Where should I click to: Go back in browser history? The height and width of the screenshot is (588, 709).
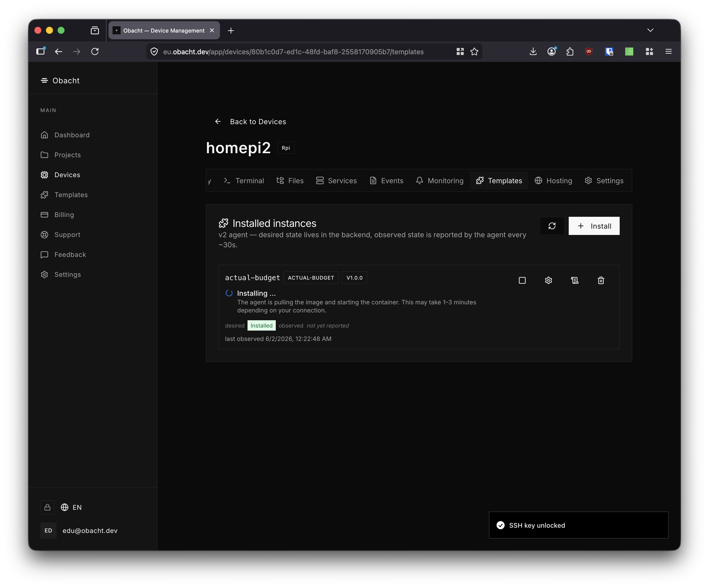[x=58, y=51]
